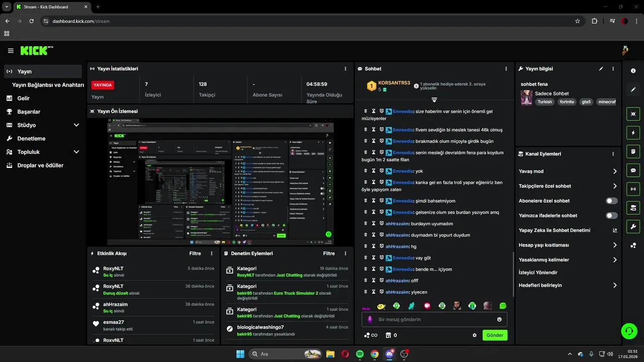This screenshot has width=644, height=362.
Task: Click the message input field
Action: [434, 319]
